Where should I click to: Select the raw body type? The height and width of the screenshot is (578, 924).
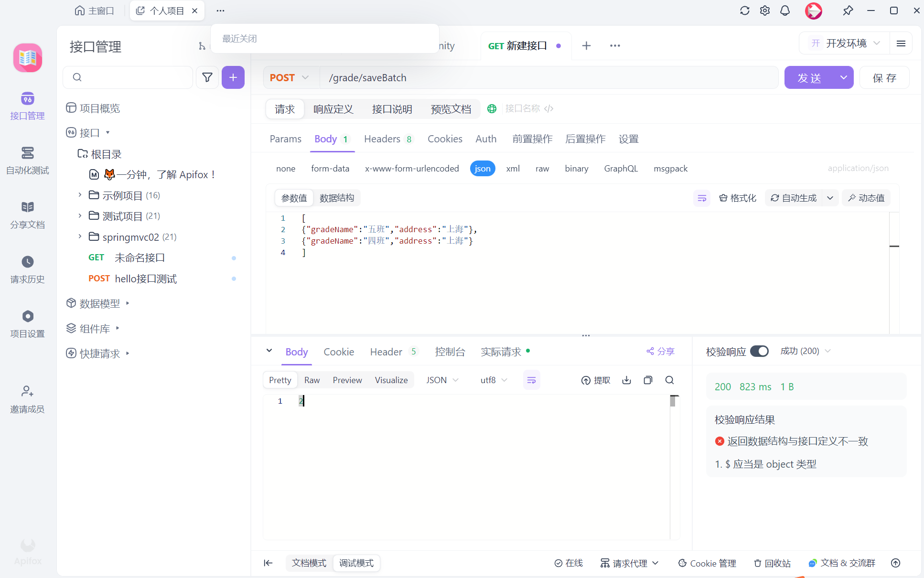542,169
